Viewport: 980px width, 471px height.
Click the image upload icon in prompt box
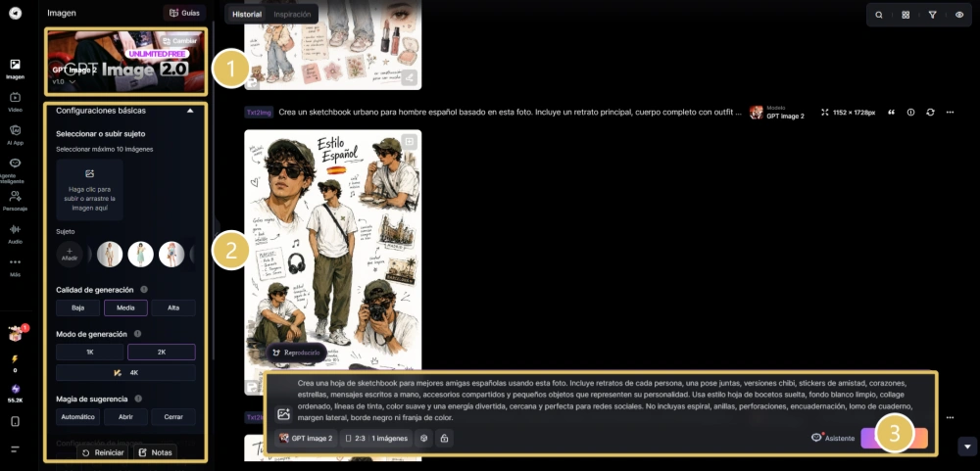tap(283, 413)
